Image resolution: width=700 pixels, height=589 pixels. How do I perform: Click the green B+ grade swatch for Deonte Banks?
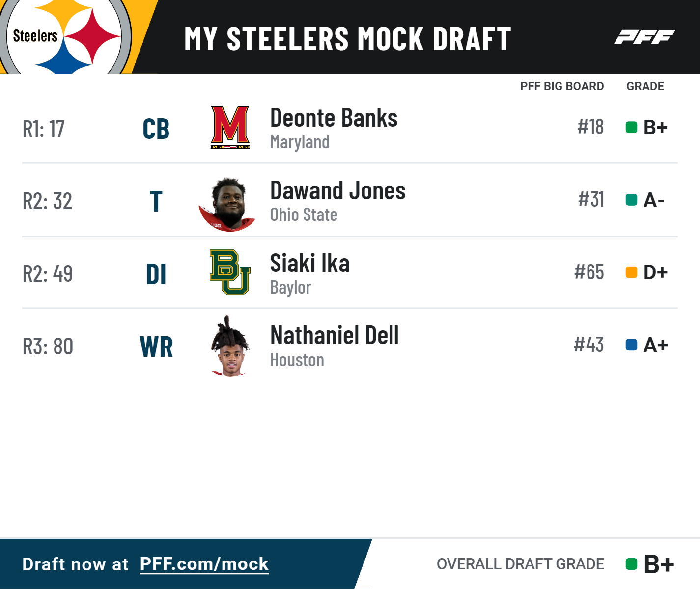(x=631, y=128)
